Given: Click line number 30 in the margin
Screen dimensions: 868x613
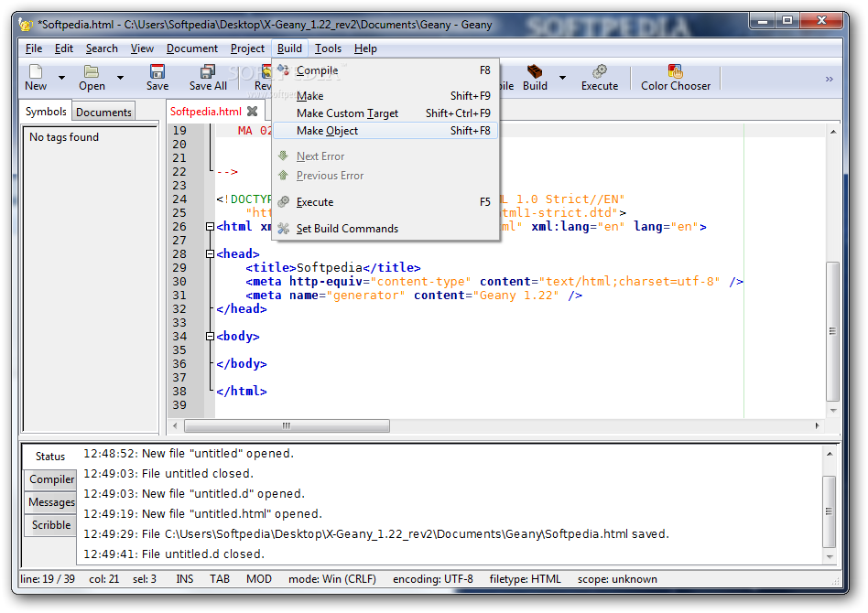Looking at the screenshot, I should point(179,282).
